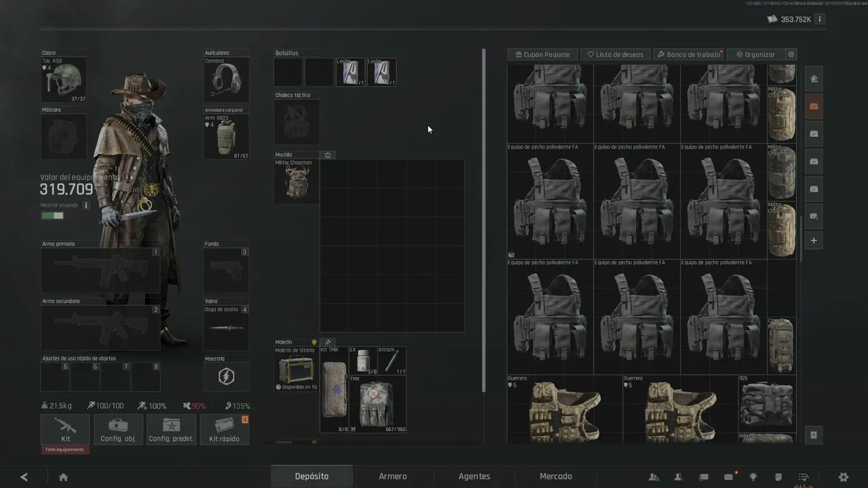This screenshot has height=488, width=868.
Task: Click the trash icon beside Mochila
Action: (x=328, y=155)
